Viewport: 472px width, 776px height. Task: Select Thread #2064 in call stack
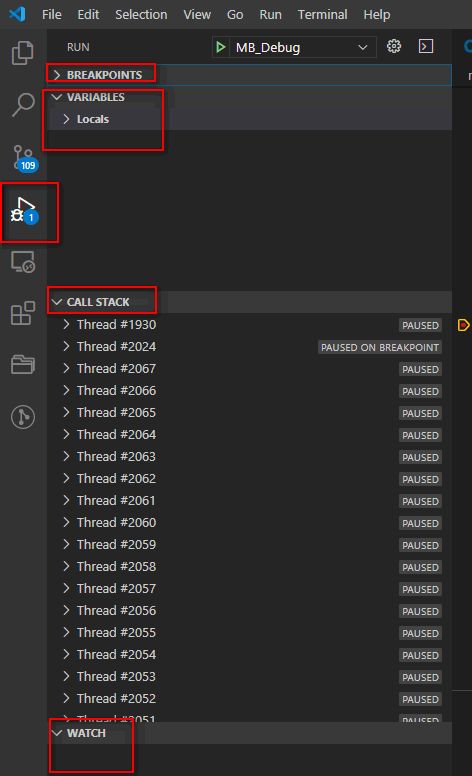pyautogui.click(x=249, y=435)
